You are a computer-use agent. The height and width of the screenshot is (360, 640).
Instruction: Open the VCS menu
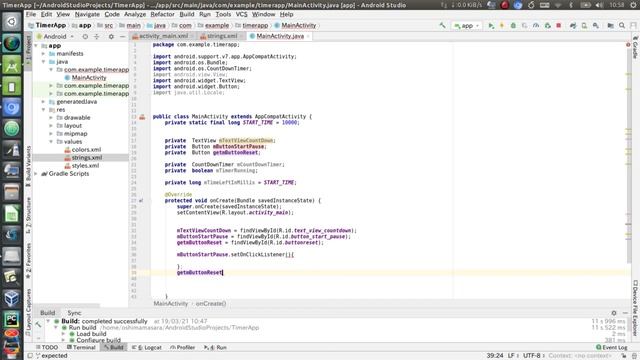click(242, 14)
